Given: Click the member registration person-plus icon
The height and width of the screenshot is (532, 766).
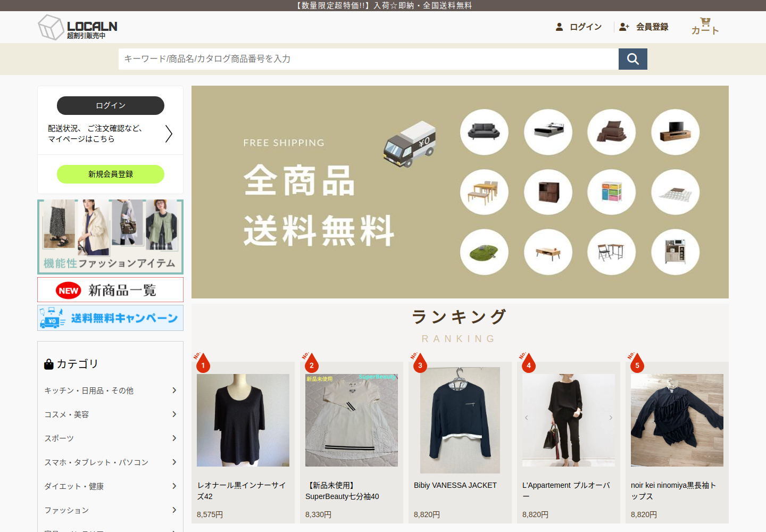Looking at the screenshot, I should pyautogui.click(x=624, y=27).
